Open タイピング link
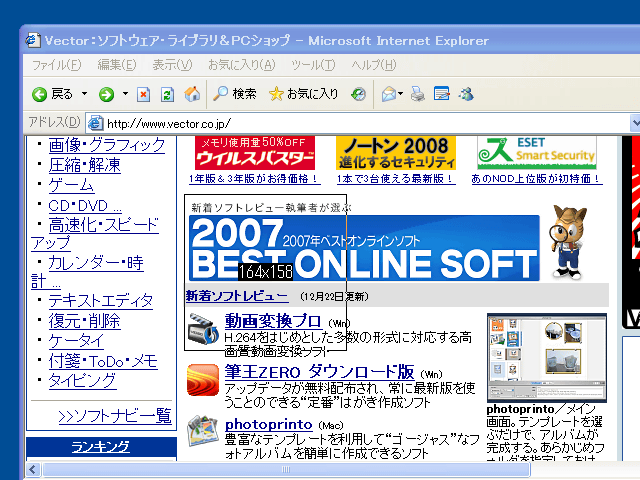640x480 pixels. point(82,381)
